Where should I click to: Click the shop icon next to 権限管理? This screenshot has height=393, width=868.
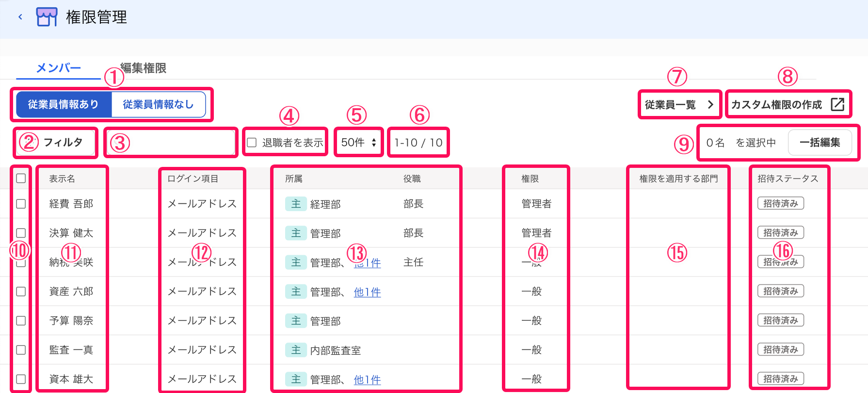coord(47,17)
